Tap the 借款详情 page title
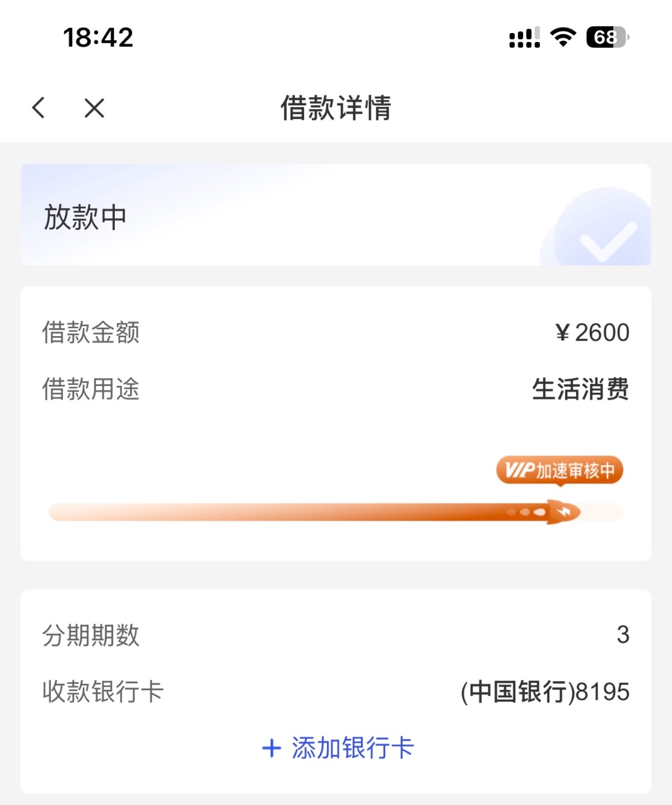The height and width of the screenshot is (805, 672). tap(336, 108)
